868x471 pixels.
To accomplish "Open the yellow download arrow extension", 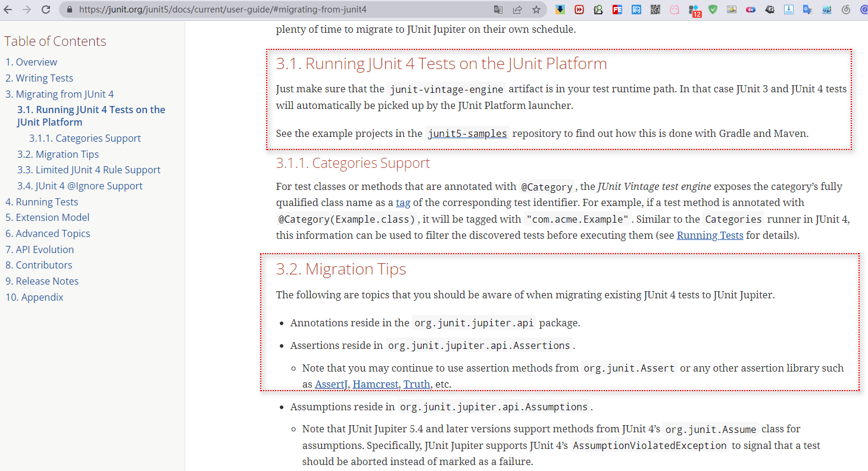I will pyautogui.click(x=560, y=10).
